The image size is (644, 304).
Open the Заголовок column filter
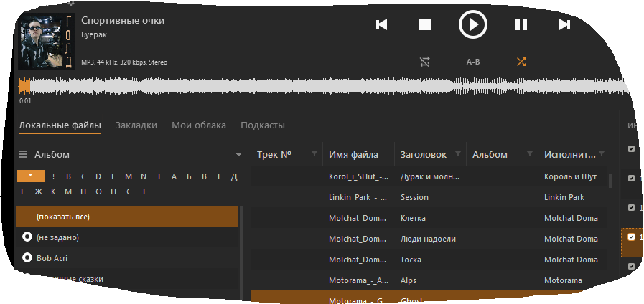[x=457, y=155]
